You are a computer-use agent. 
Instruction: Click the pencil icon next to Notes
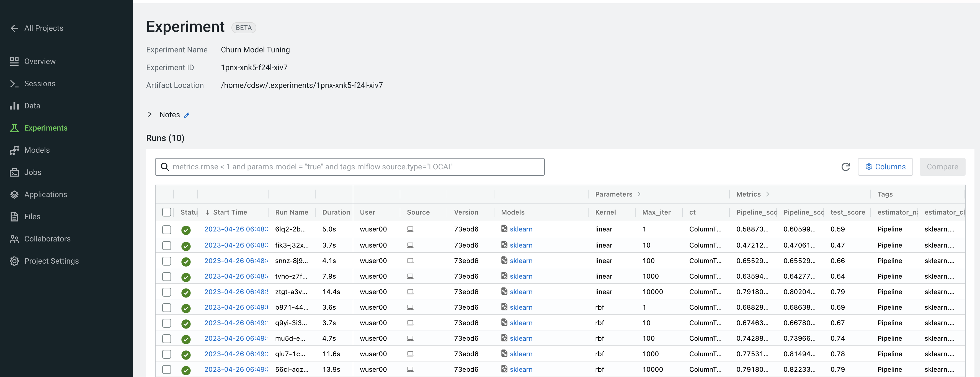186,115
